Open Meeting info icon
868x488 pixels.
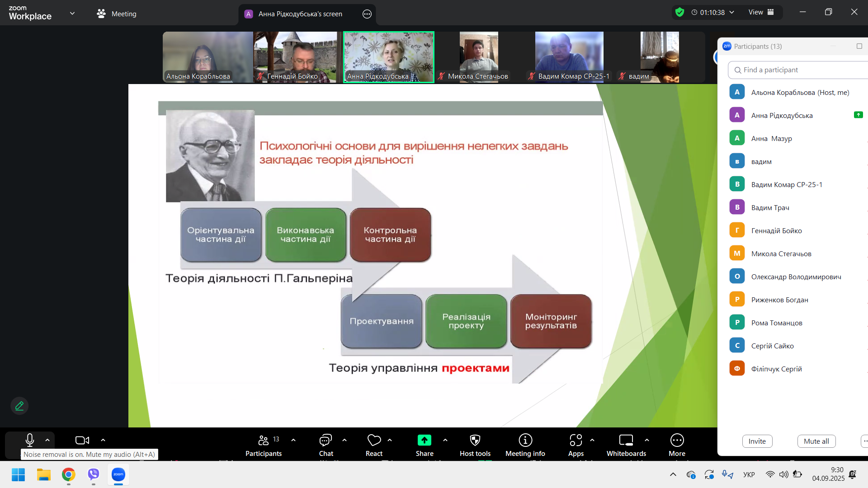(x=525, y=440)
